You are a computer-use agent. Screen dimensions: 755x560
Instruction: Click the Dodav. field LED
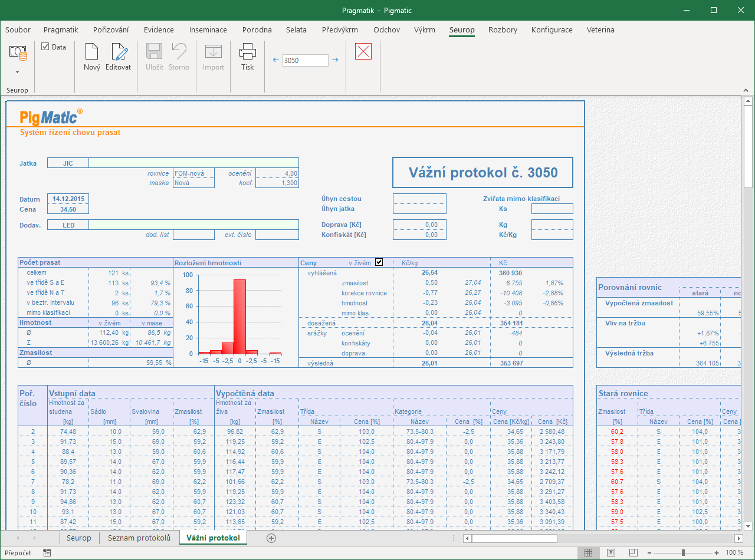click(x=68, y=225)
